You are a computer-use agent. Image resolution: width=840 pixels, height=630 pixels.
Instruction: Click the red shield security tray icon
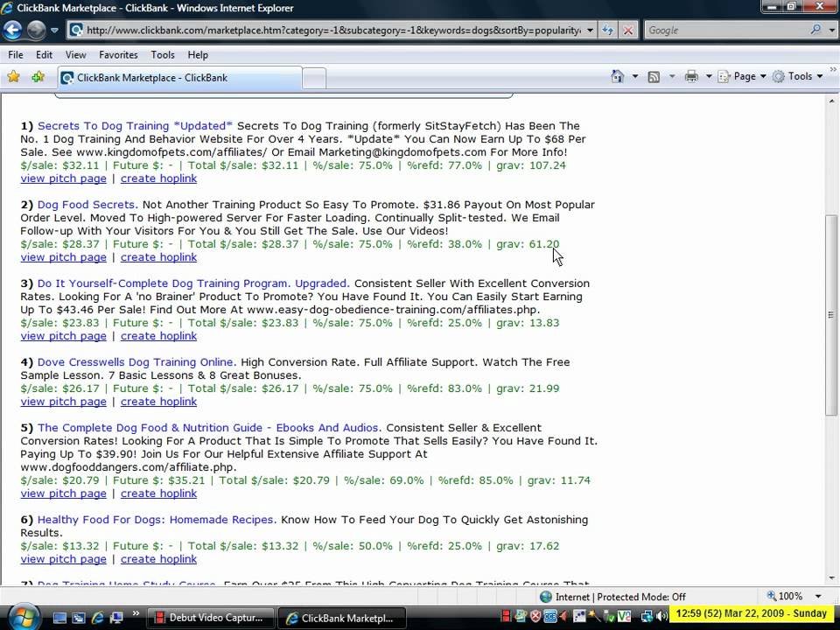pos(535,617)
